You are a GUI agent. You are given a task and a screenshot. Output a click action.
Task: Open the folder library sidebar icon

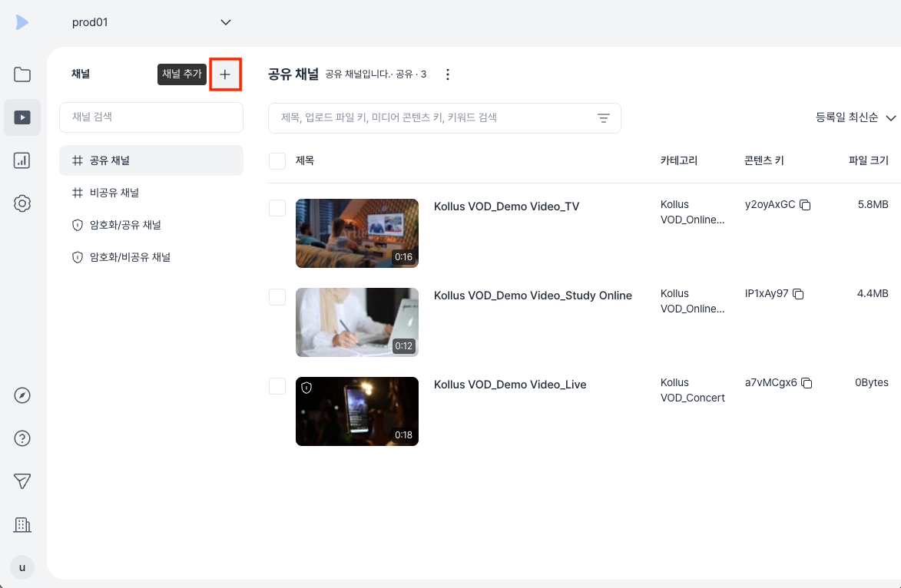(22, 74)
